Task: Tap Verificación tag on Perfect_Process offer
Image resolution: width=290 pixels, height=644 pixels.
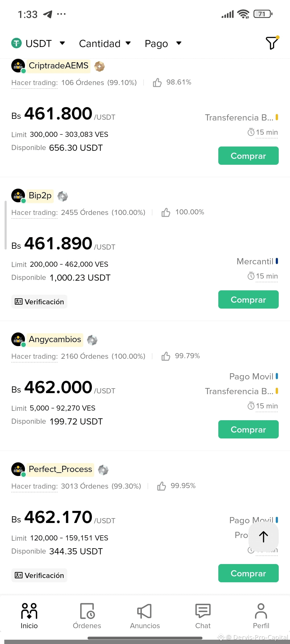Action: click(x=39, y=575)
